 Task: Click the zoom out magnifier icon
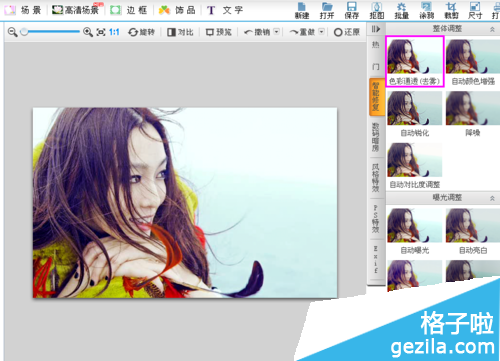pyautogui.click(x=12, y=32)
